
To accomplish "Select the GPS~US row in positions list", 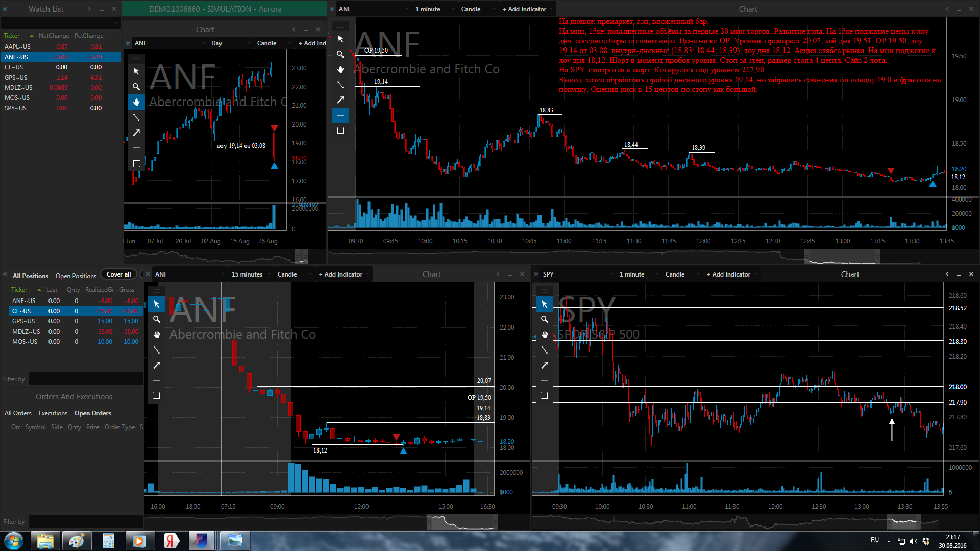I will pyautogui.click(x=76, y=321).
